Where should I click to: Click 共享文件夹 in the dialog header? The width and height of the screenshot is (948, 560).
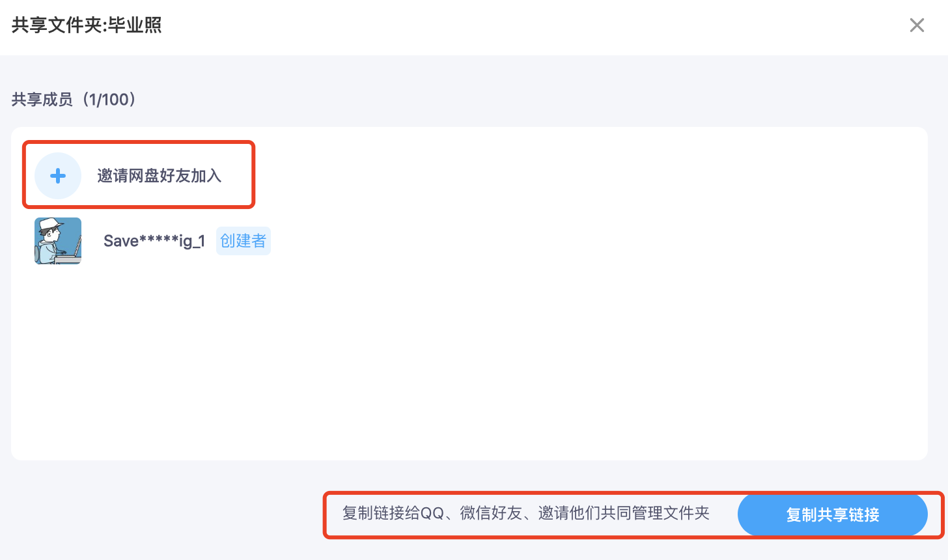click(57, 25)
